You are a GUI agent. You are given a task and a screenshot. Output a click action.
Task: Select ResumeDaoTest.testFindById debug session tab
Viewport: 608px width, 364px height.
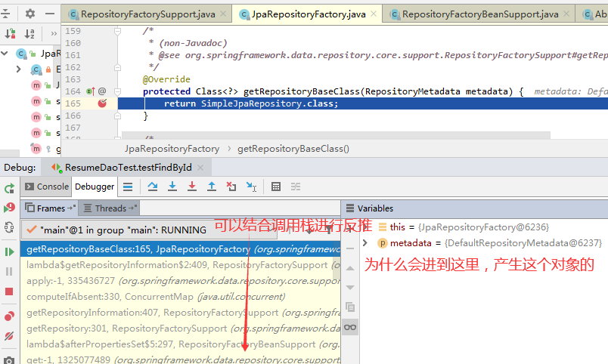coord(128,168)
